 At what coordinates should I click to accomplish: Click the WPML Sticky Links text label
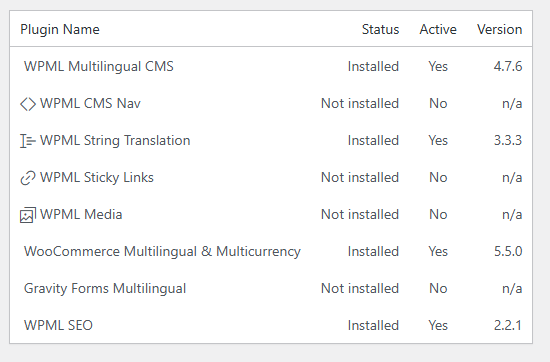[97, 177]
